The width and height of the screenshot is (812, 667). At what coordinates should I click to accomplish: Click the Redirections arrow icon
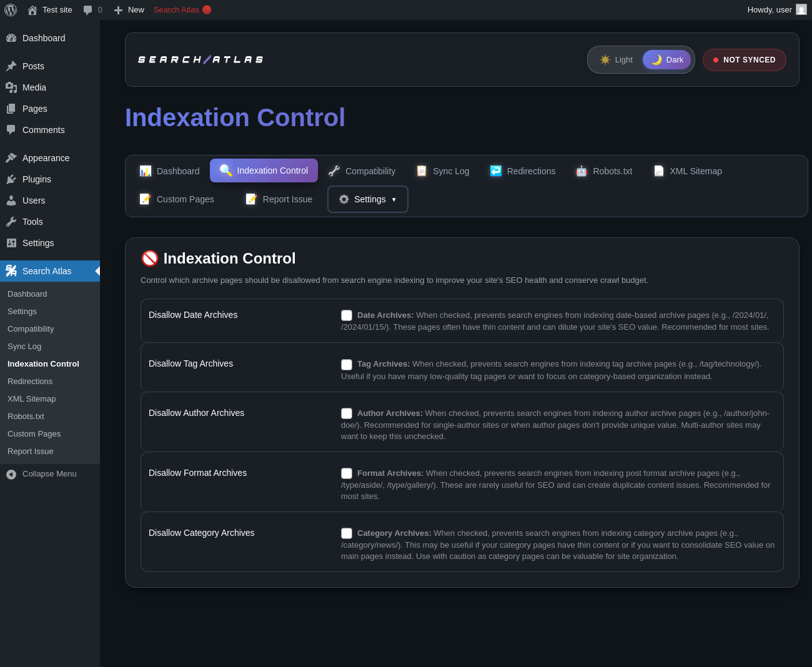point(496,171)
